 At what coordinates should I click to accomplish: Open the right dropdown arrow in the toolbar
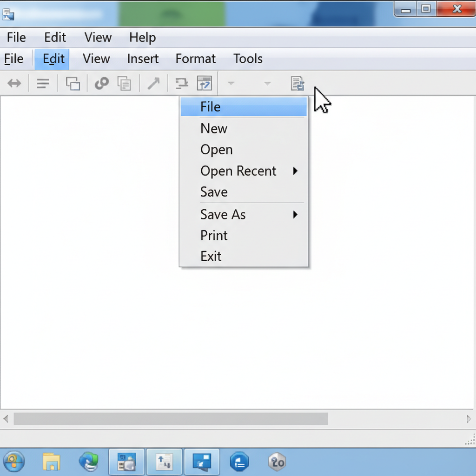267,84
